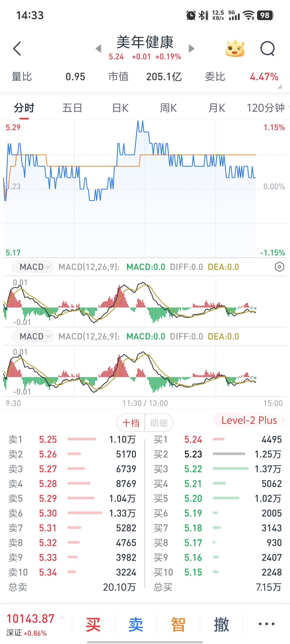Tap the 总卖 20.10万 total
The width and height of the screenshot is (290, 644).
72,587
